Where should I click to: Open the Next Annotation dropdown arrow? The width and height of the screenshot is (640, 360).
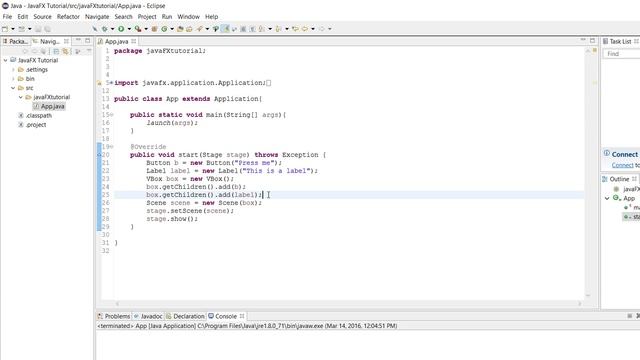[x=270, y=29]
